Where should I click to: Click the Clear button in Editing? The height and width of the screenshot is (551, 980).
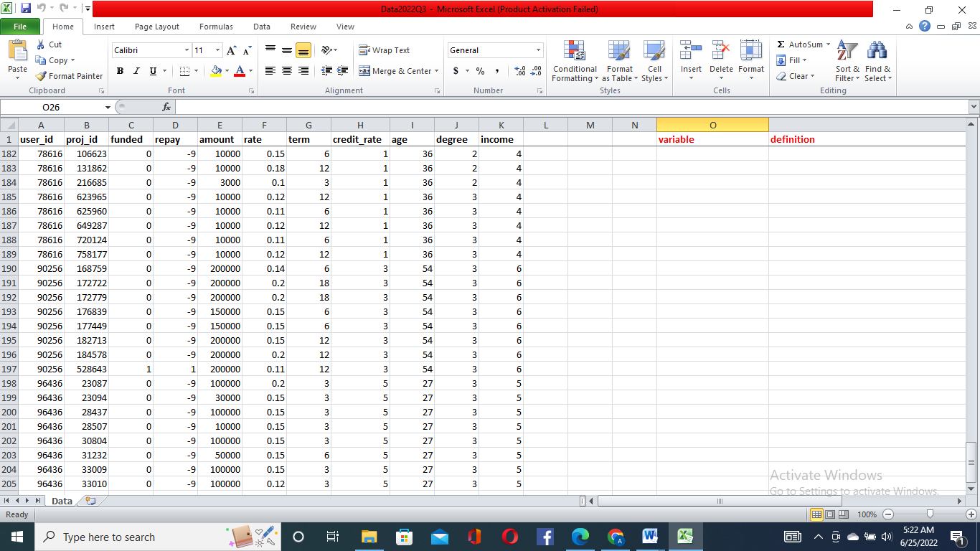click(x=796, y=76)
